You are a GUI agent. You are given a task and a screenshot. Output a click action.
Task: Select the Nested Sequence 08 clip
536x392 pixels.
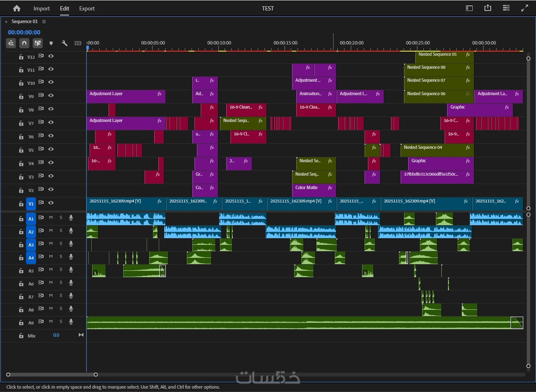click(x=439, y=70)
